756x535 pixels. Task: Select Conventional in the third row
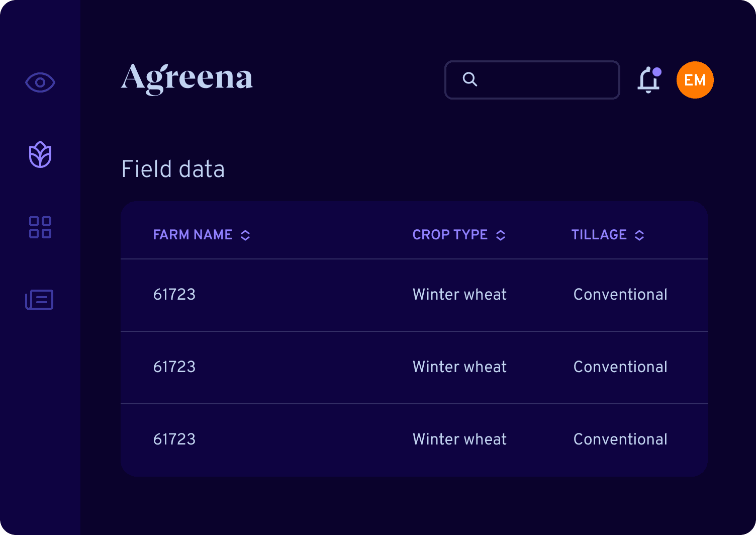(x=620, y=439)
